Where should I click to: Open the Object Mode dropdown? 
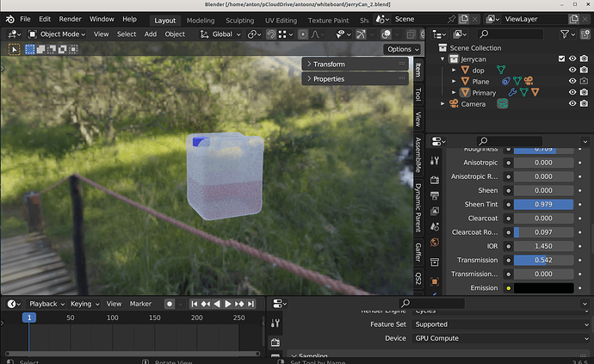[57, 34]
